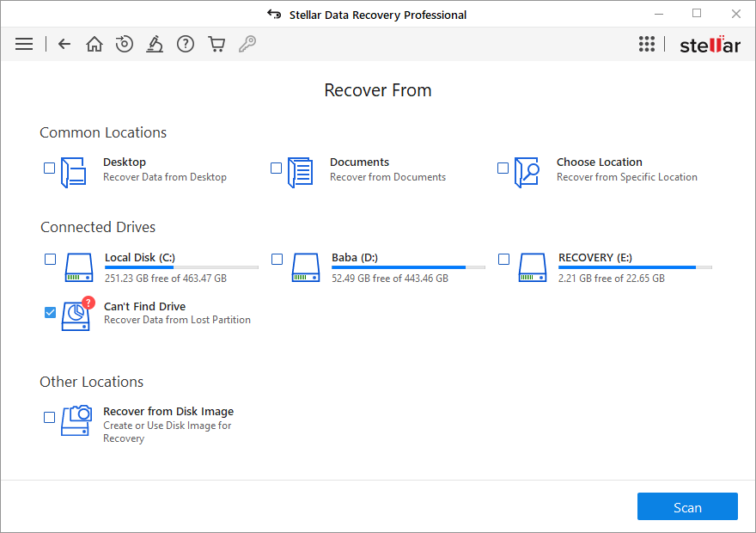This screenshot has width=756, height=533.
Task: Open help via the question mark icon
Action: (x=186, y=43)
